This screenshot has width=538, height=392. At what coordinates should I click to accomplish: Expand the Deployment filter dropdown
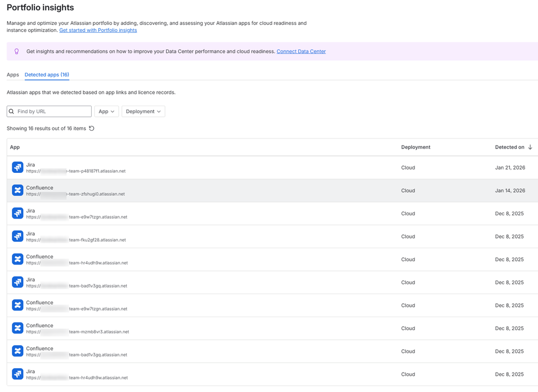pos(143,111)
